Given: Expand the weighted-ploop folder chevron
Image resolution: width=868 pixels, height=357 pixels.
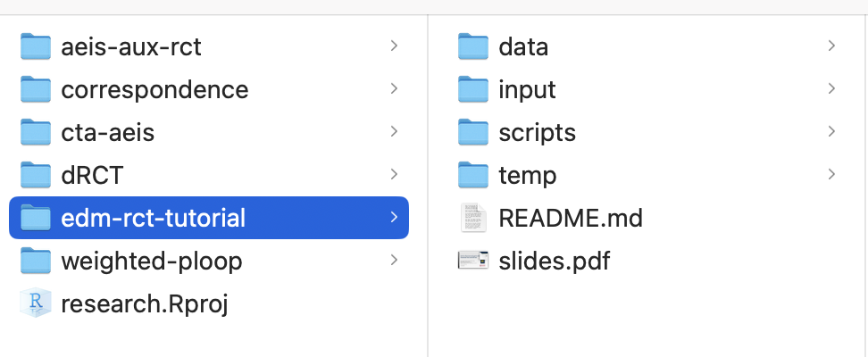Looking at the screenshot, I should click(x=394, y=261).
